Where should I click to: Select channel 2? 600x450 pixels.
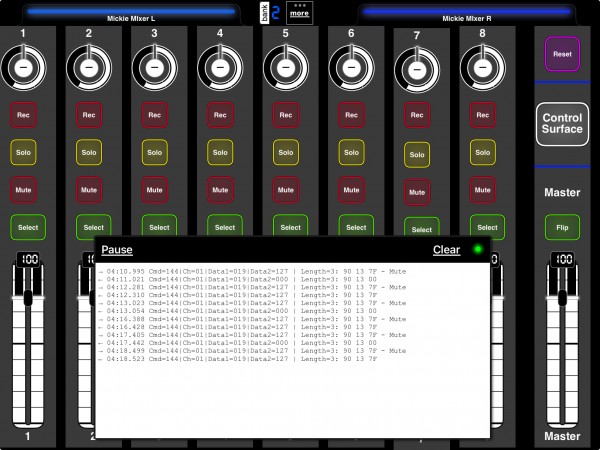[x=94, y=227]
